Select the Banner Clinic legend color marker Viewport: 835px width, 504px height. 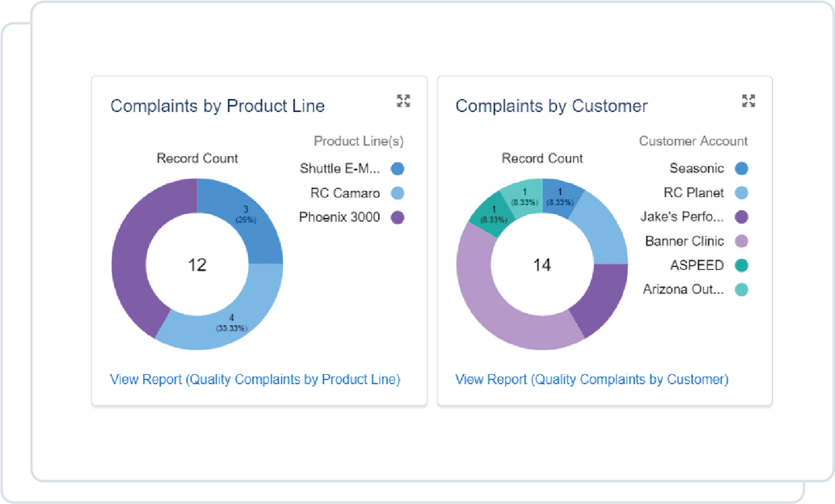click(x=742, y=241)
